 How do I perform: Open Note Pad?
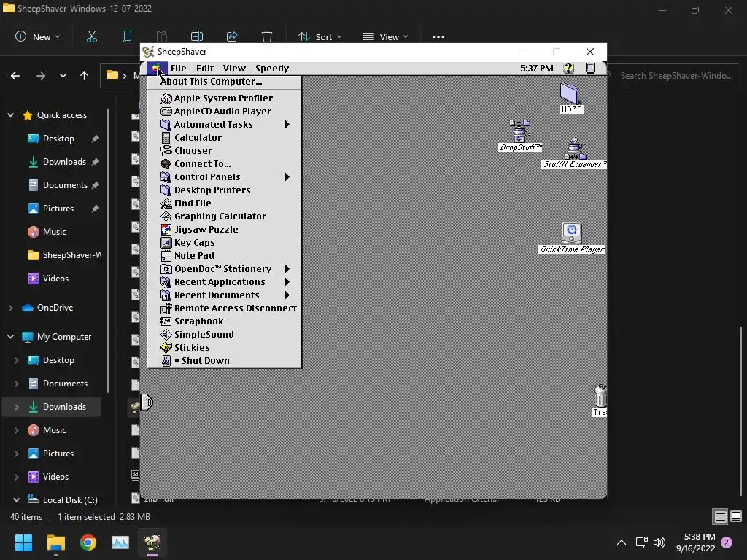224,256
